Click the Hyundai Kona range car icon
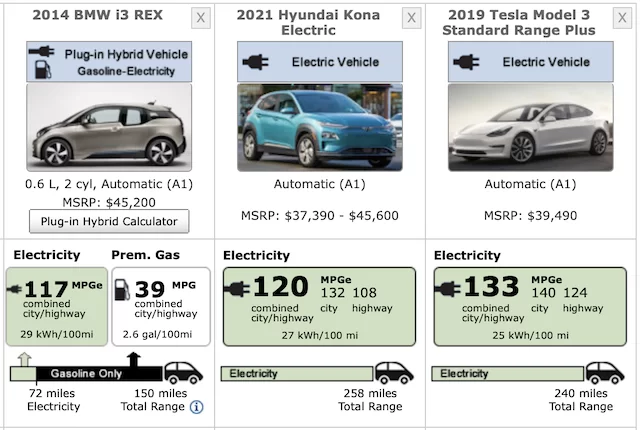This screenshot has height=430, width=640. pyautogui.click(x=394, y=372)
